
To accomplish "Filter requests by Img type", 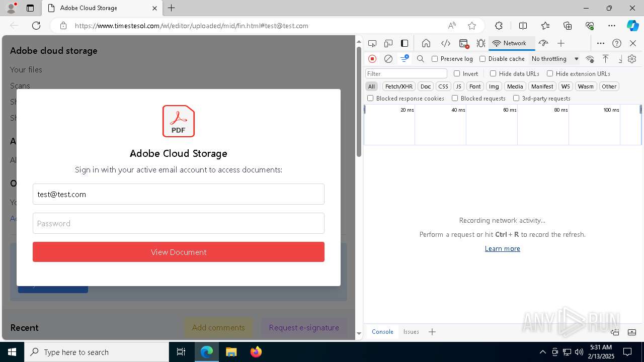I will (x=494, y=86).
